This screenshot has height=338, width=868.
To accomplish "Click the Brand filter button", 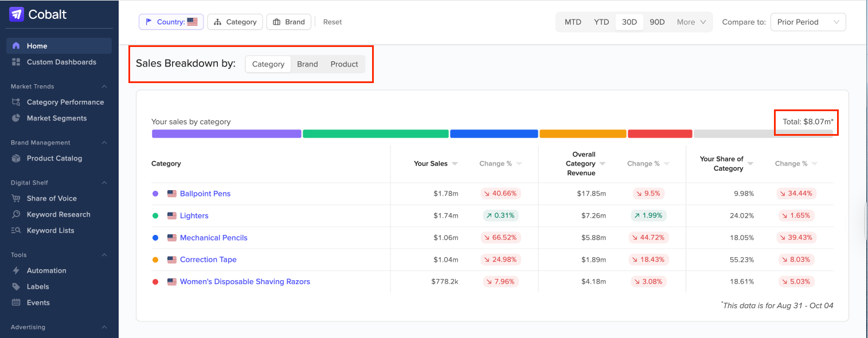I will [289, 22].
